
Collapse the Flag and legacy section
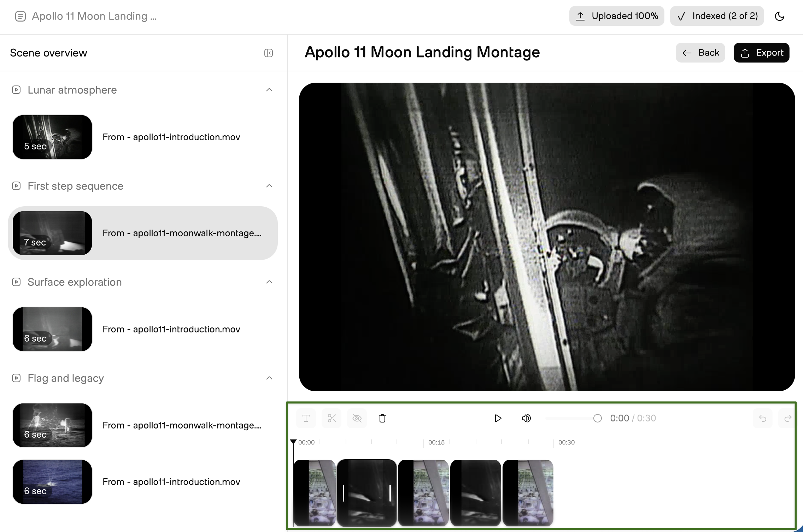(269, 378)
